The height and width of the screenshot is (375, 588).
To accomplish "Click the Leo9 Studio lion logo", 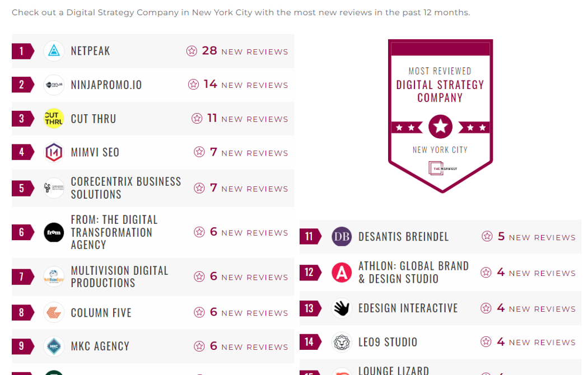I will point(342,342).
